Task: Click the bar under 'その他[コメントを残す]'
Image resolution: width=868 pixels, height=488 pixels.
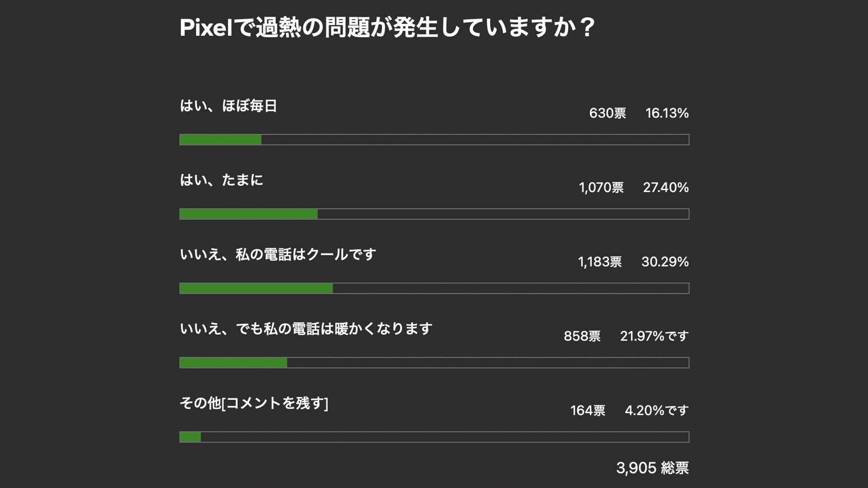Action: click(434, 437)
